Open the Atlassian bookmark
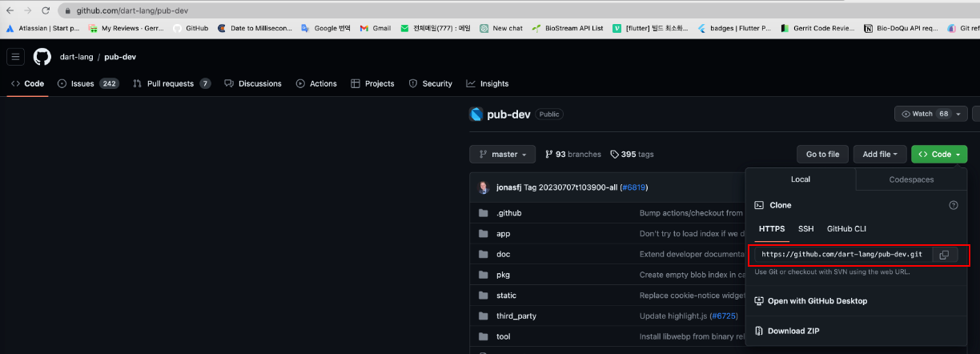The width and height of the screenshot is (980, 354). pos(42,28)
